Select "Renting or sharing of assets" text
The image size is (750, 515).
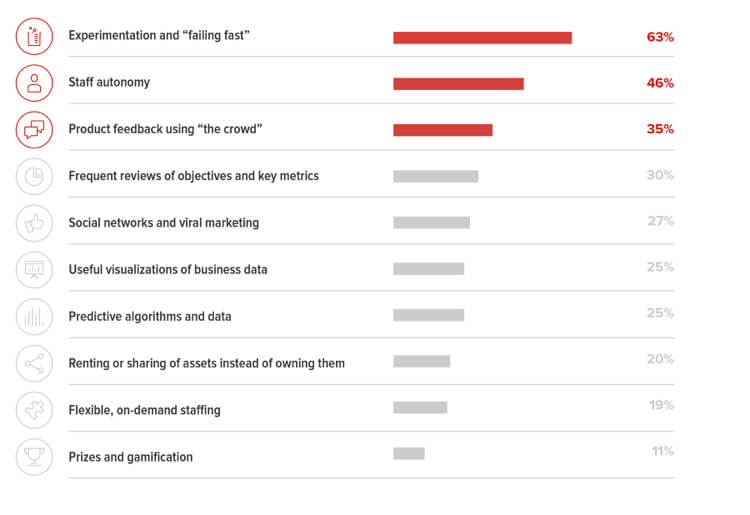206,363
